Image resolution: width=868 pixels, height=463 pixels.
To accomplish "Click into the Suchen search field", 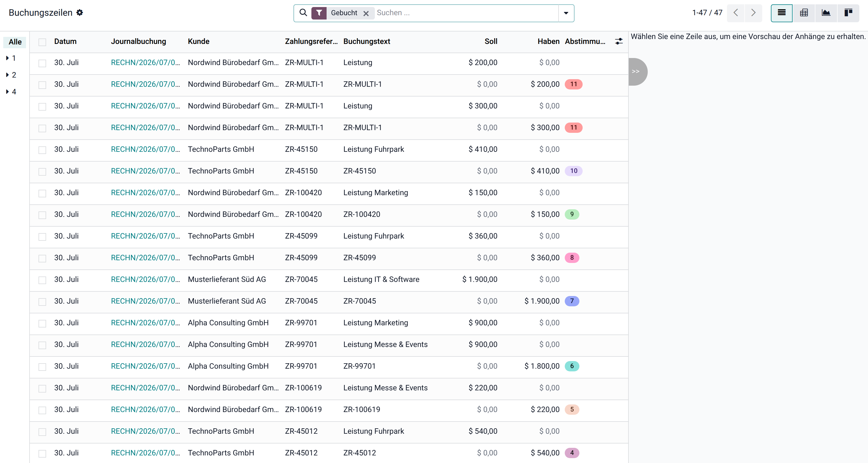I will coord(466,13).
